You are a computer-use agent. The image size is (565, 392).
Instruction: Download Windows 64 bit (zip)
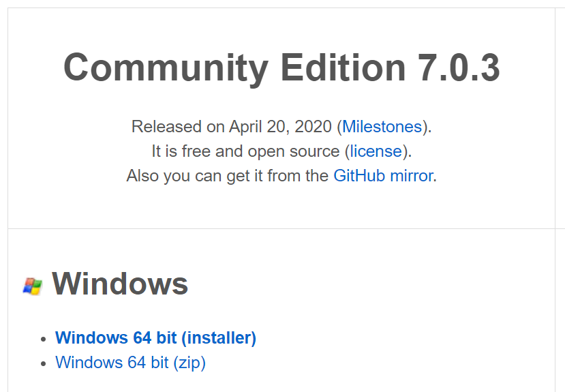130,362
